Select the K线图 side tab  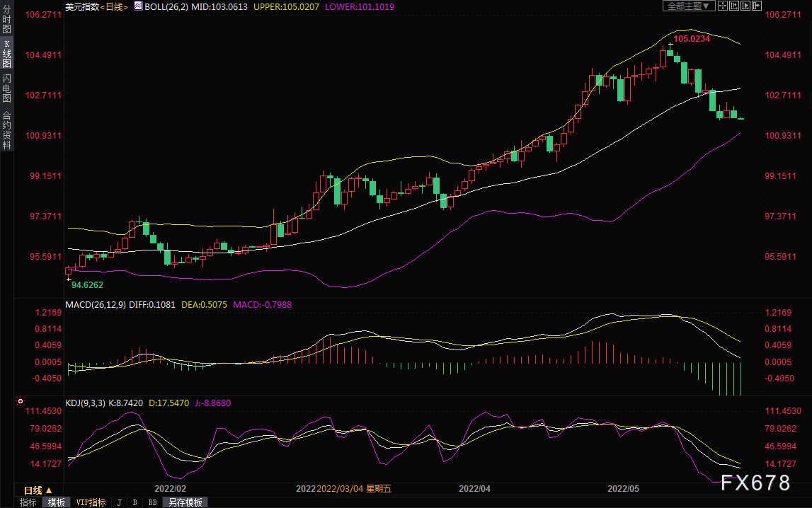pyautogui.click(x=7, y=54)
